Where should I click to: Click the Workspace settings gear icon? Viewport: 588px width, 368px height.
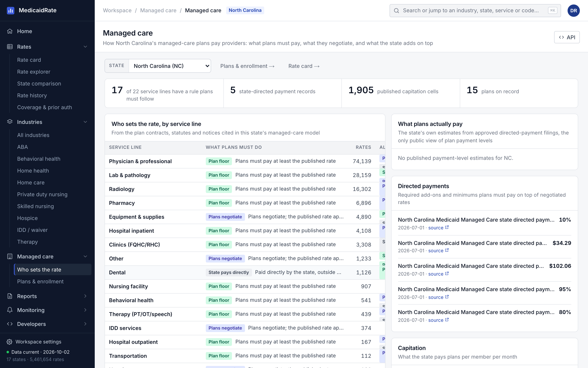pos(9,342)
